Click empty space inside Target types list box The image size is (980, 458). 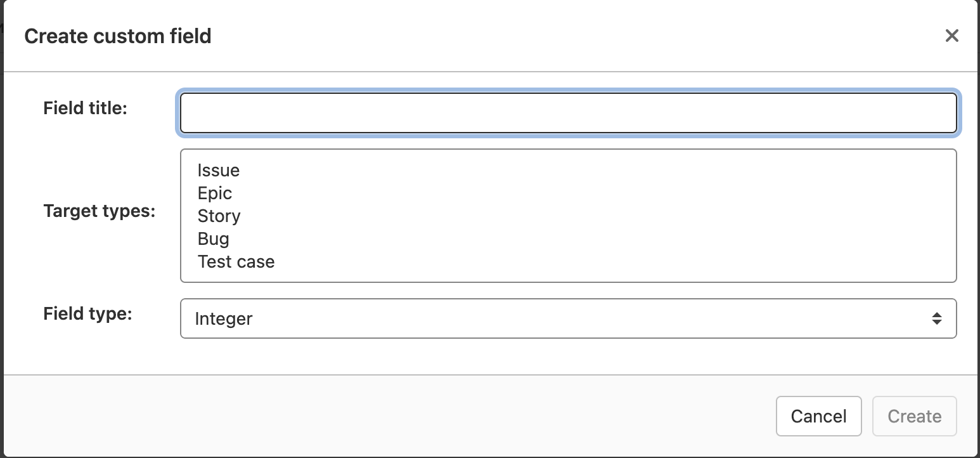point(602,216)
